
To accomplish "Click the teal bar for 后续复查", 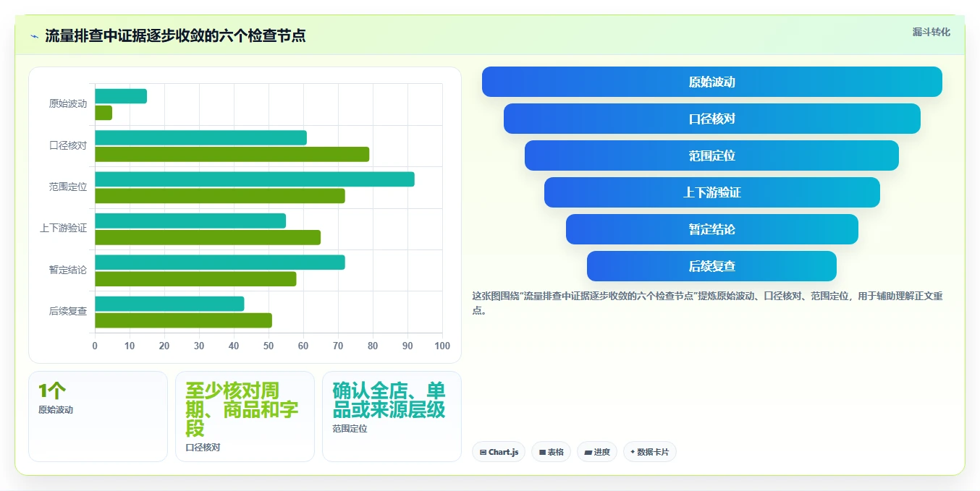I will click(x=169, y=304).
